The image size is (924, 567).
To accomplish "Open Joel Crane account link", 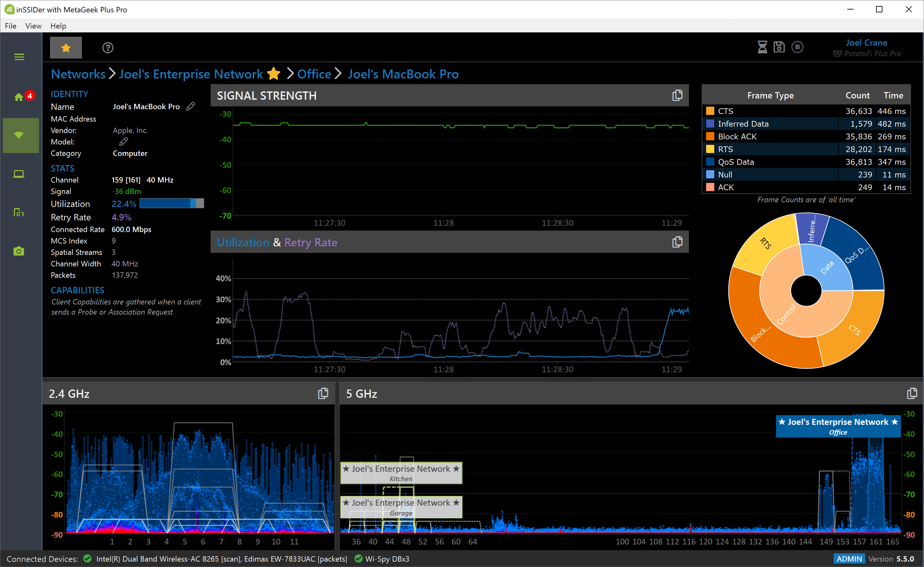I will click(866, 43).
